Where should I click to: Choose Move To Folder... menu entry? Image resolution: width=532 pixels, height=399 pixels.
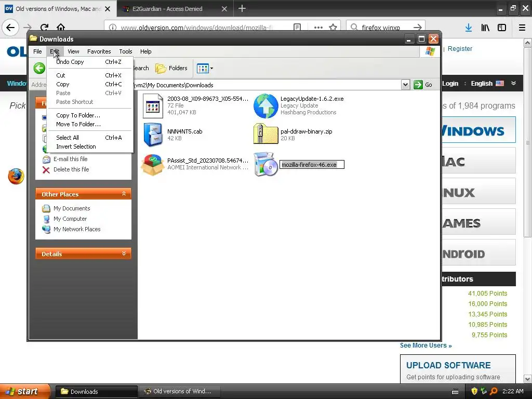89,124
